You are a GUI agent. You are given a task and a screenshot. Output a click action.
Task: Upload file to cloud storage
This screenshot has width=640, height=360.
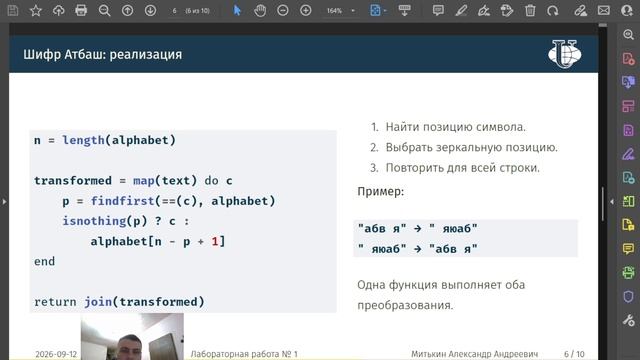coord(58,10)
